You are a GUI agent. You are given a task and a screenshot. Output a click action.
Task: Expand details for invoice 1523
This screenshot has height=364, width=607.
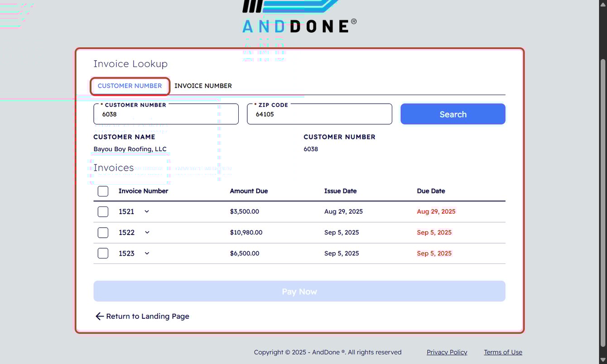[x=146, y=253]
